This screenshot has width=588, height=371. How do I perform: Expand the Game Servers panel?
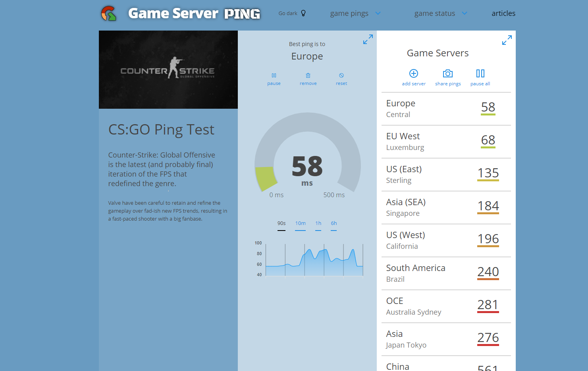coord(507,40)
